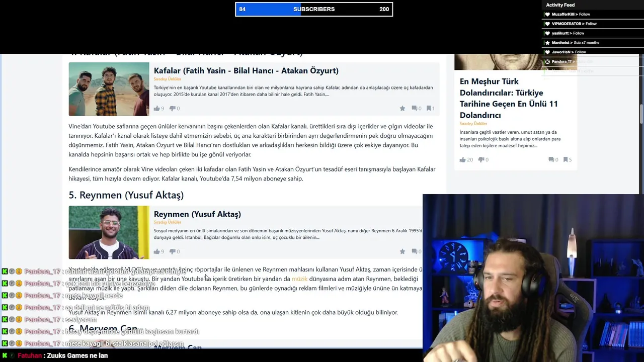Open the orange 'müzik' hyperlink in Reynmen paragraph
The height and width of the screenshot is (362, 644).
coord(299,279)
